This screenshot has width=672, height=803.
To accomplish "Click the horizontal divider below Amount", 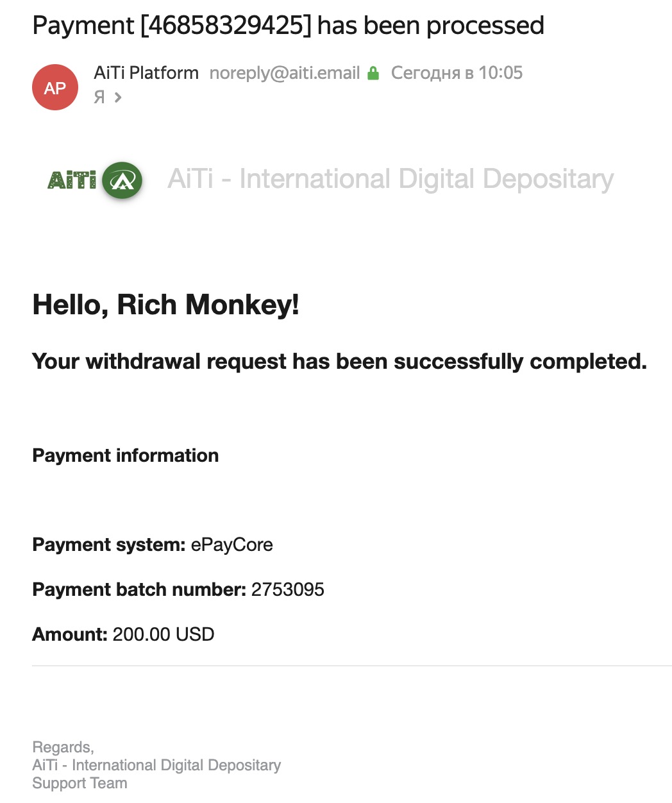I will (352, 666).
